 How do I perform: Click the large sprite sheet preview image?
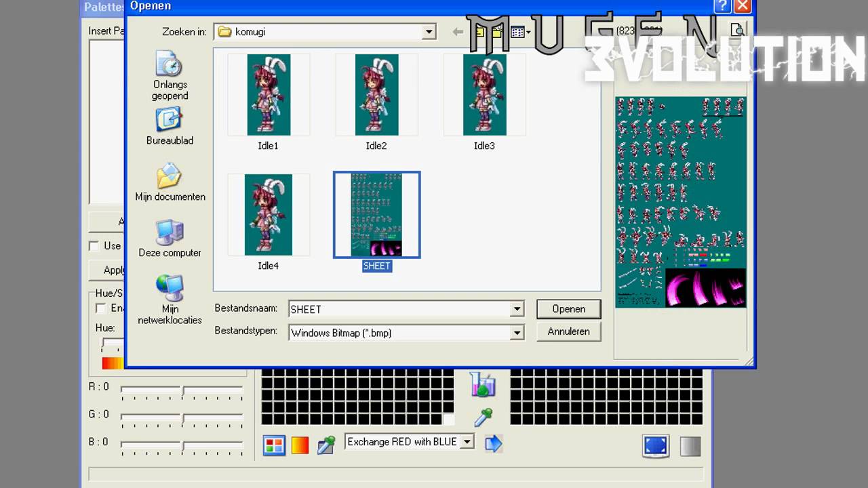click(x=680, y=202)
